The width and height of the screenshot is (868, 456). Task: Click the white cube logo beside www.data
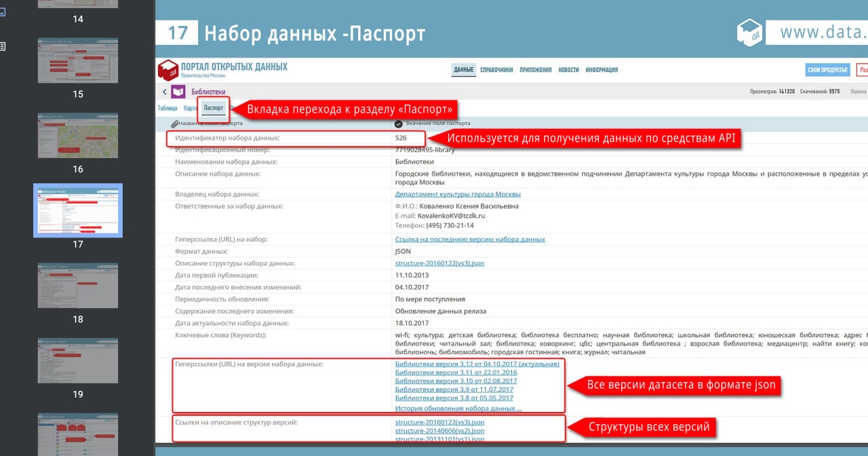750,32
